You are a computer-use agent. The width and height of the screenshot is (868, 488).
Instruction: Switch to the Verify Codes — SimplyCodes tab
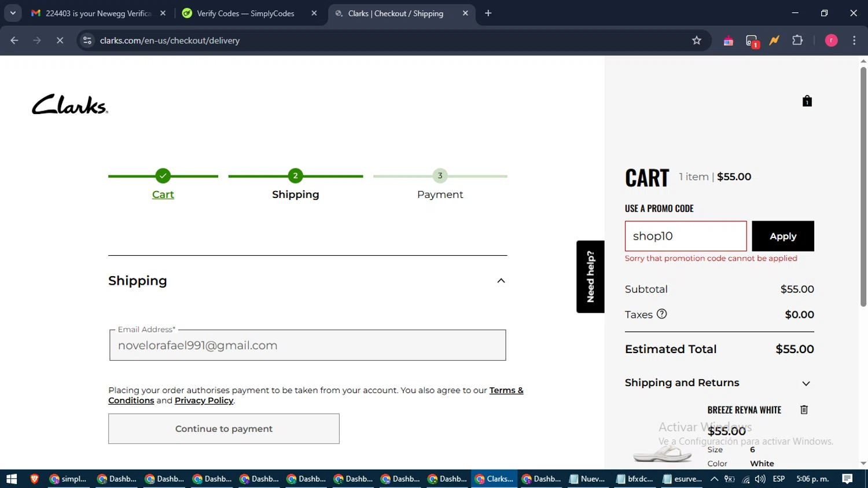(x=245, y=13)
